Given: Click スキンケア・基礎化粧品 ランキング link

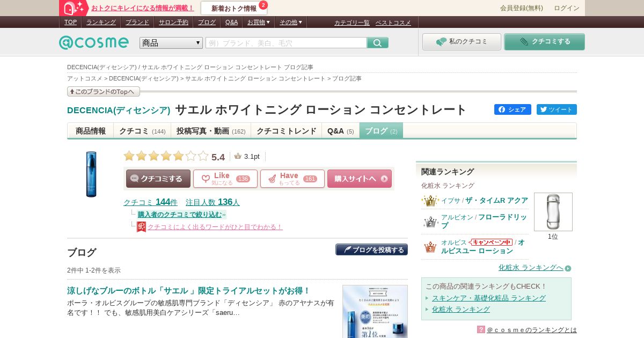Looking at the screenshot, I should pyautogui.click(x=489, y=298).
